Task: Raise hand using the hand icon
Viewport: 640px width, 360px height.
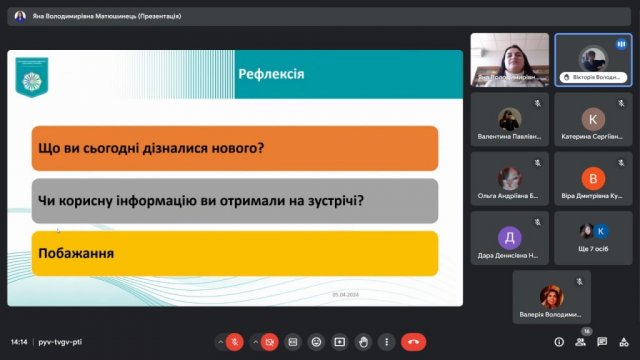Action: coord(363,342)
